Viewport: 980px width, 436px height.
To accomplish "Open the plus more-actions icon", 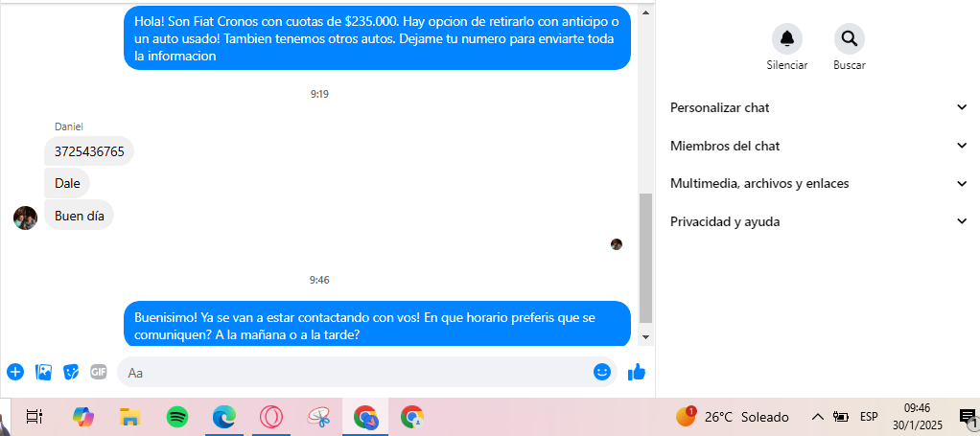I will [15, 373].
